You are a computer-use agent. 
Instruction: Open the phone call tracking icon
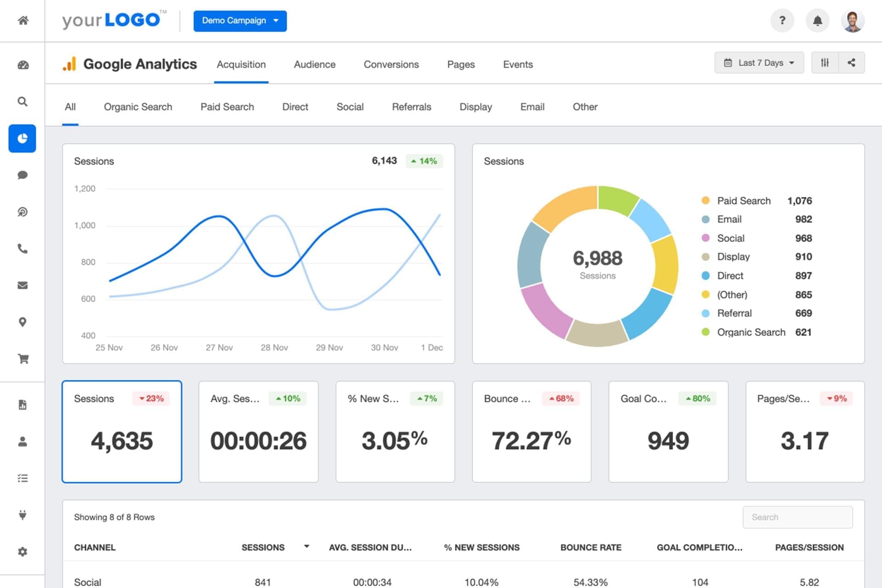pos(23,249)
